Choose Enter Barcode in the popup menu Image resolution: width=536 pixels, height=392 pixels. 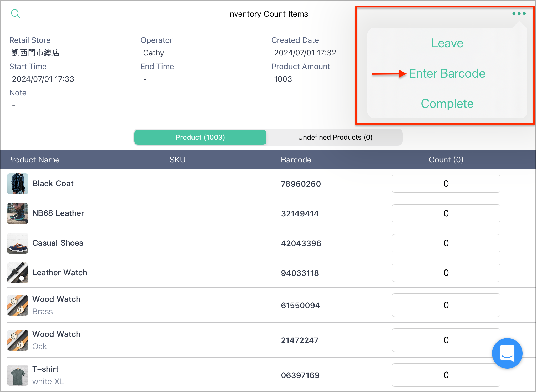[447, 73]
